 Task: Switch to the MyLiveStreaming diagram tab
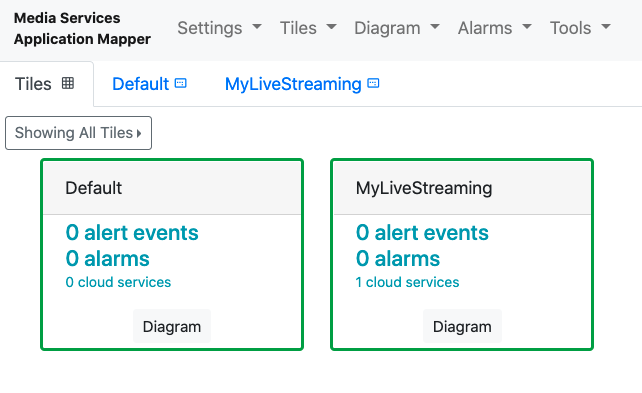(302, 84)
